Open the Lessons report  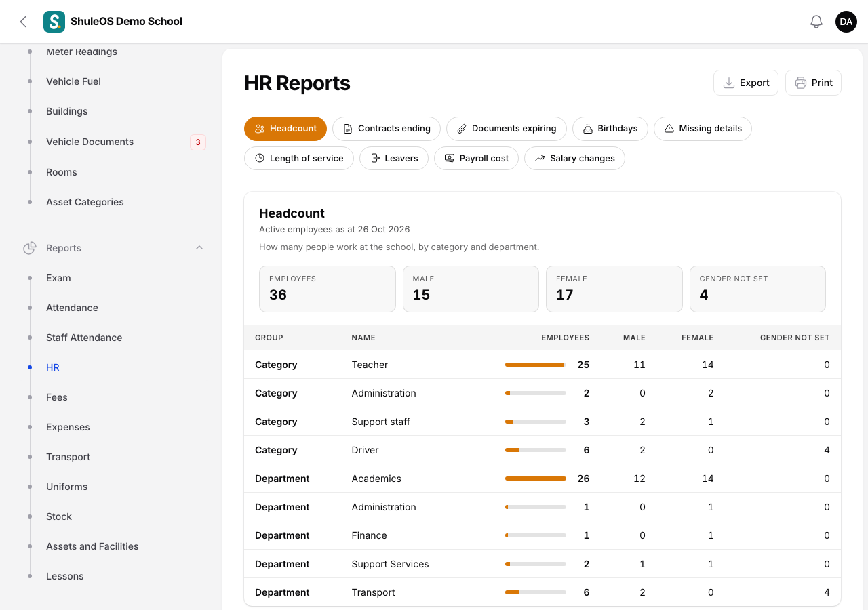tap(65, 576)
